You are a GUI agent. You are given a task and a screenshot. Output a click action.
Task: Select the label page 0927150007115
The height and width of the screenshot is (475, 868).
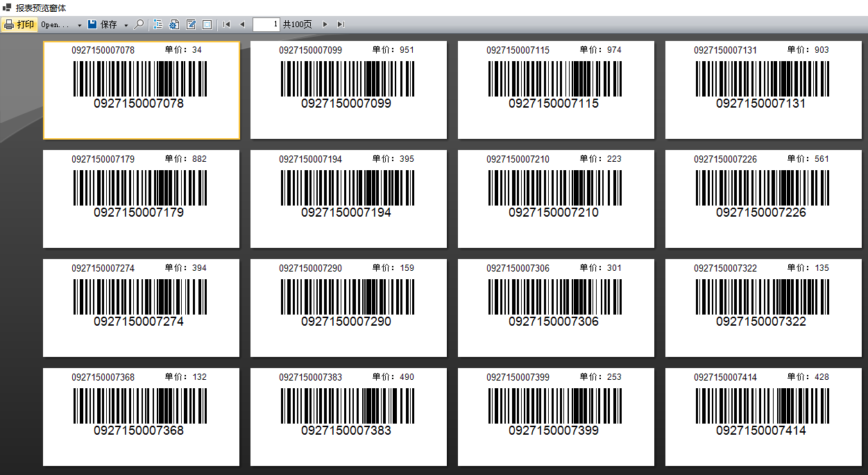556,90
